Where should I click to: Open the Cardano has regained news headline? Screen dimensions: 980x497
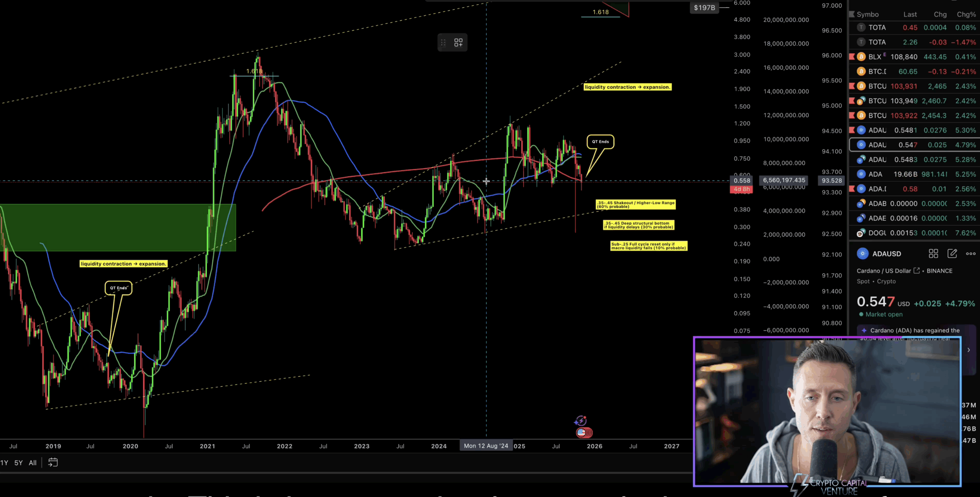915,330
